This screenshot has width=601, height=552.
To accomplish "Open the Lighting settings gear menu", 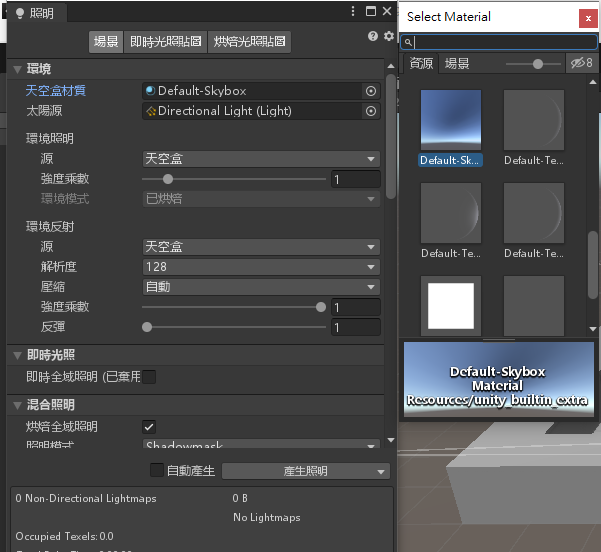I will 389,37.
